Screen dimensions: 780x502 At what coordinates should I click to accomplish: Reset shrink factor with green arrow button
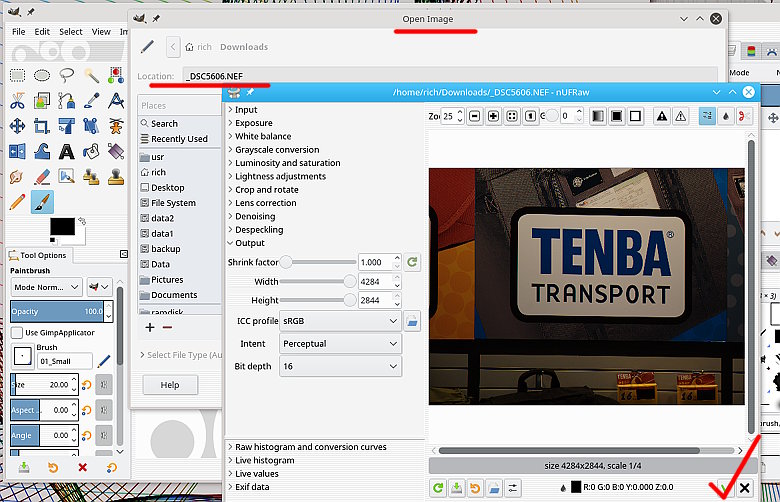(412, 262)
